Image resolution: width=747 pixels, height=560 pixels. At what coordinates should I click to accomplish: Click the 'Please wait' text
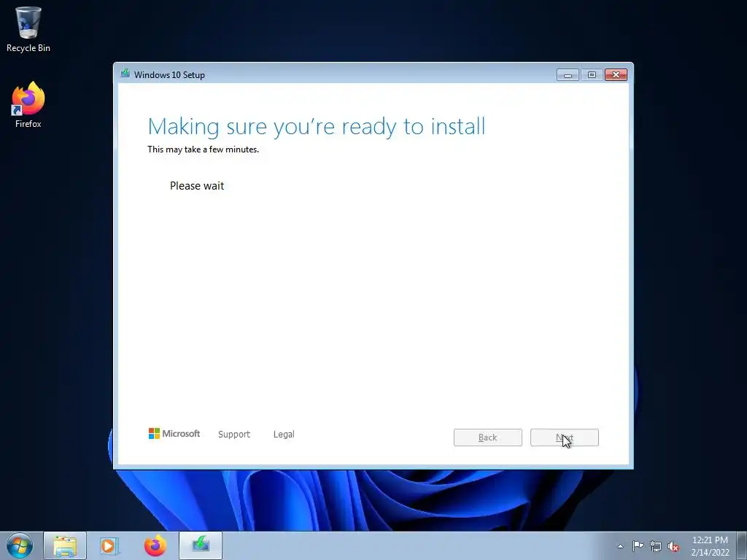click(x=197, y=186)
